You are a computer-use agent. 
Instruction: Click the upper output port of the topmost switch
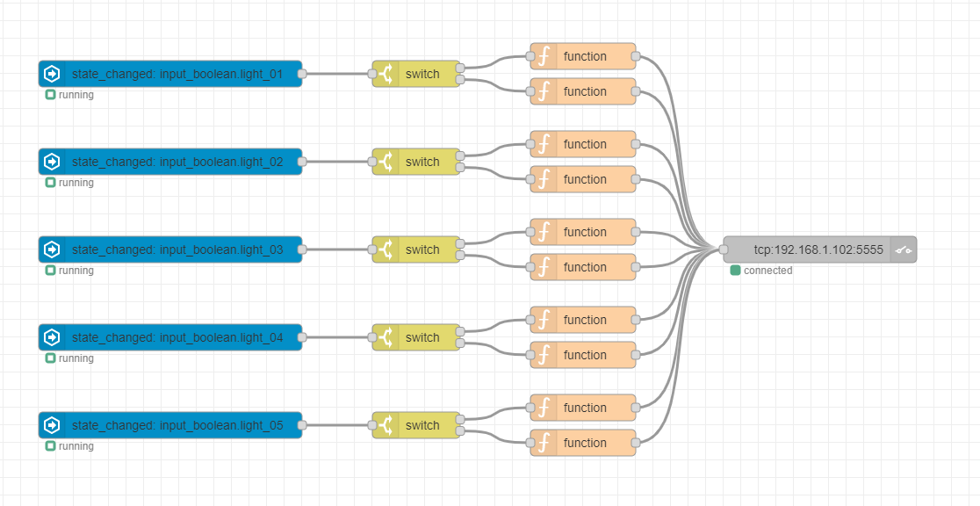click(x=460, y=68)
